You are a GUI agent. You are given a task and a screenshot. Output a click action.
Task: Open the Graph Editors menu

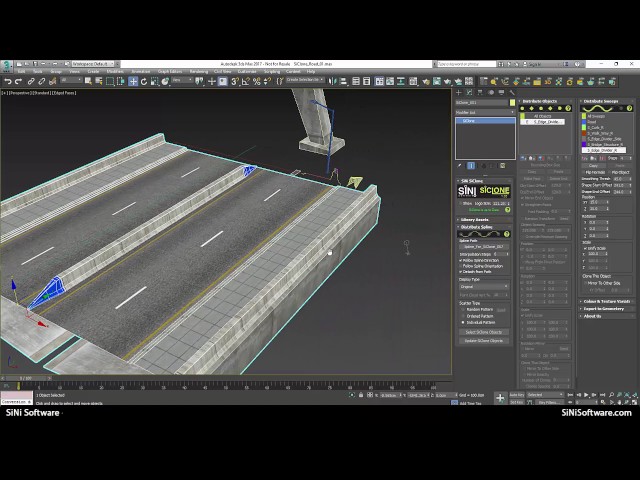click(170, 71)
